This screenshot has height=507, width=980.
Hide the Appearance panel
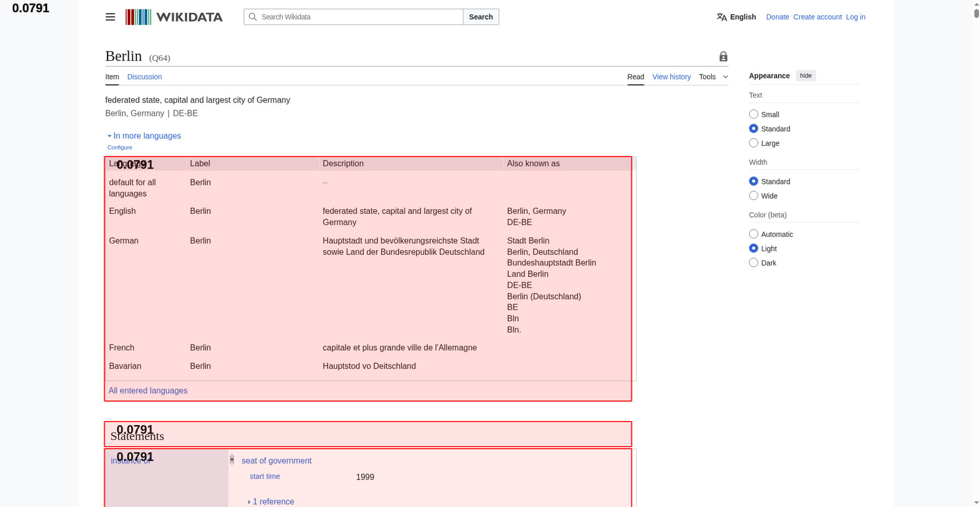pyautogui.click(x=806, y=76)
